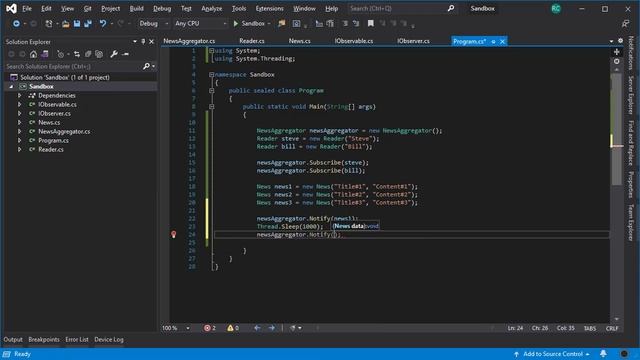Click the RC user account avatar
Image resolution: width=640 pixels, height=360 pixels.
pyautogui.click(x=556, y=9)
